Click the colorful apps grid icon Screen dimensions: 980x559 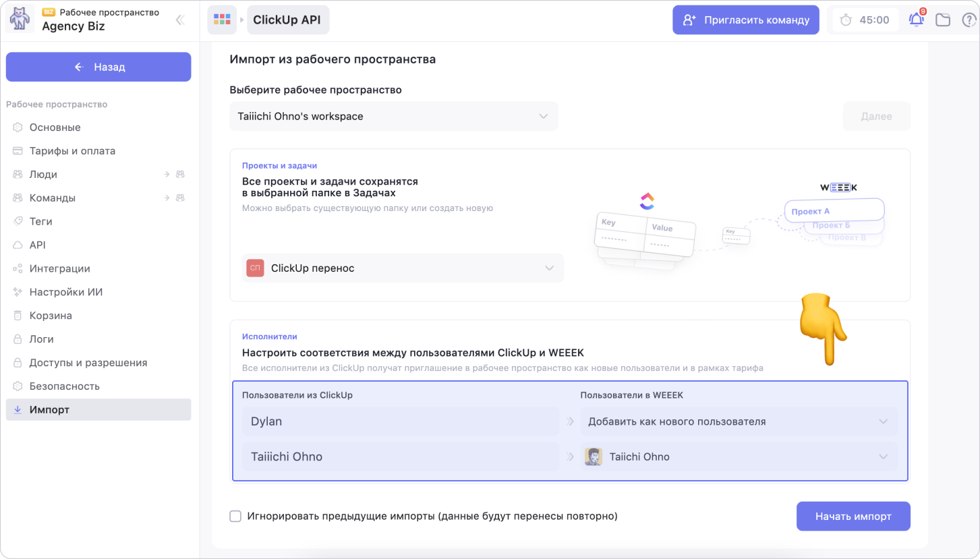222,20
